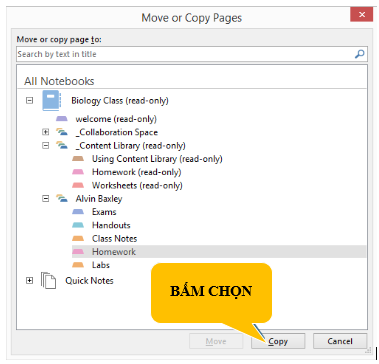
Task: Click the search magnifier icon
Action: point(359,54)
